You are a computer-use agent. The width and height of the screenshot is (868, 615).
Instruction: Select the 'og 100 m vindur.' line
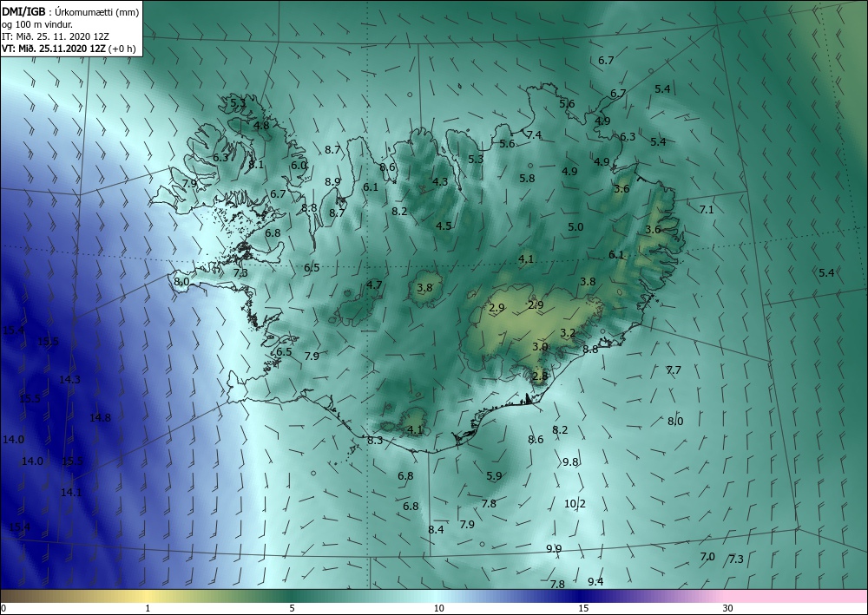coord(37,23)
